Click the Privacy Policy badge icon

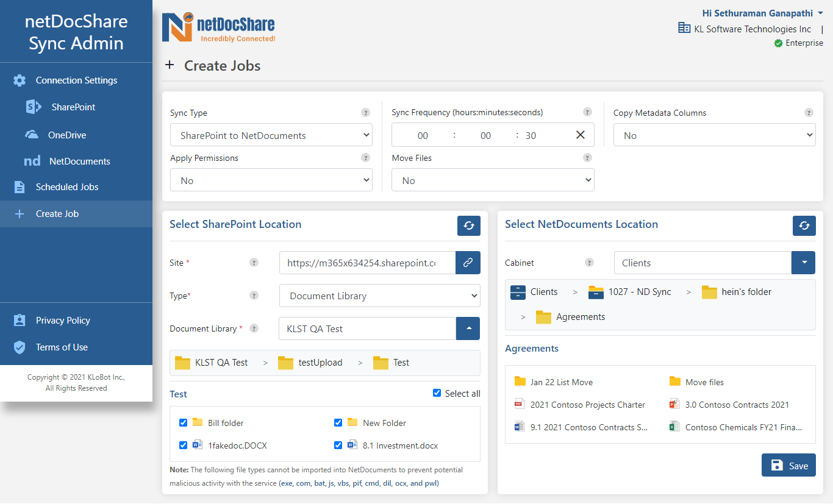20,321
